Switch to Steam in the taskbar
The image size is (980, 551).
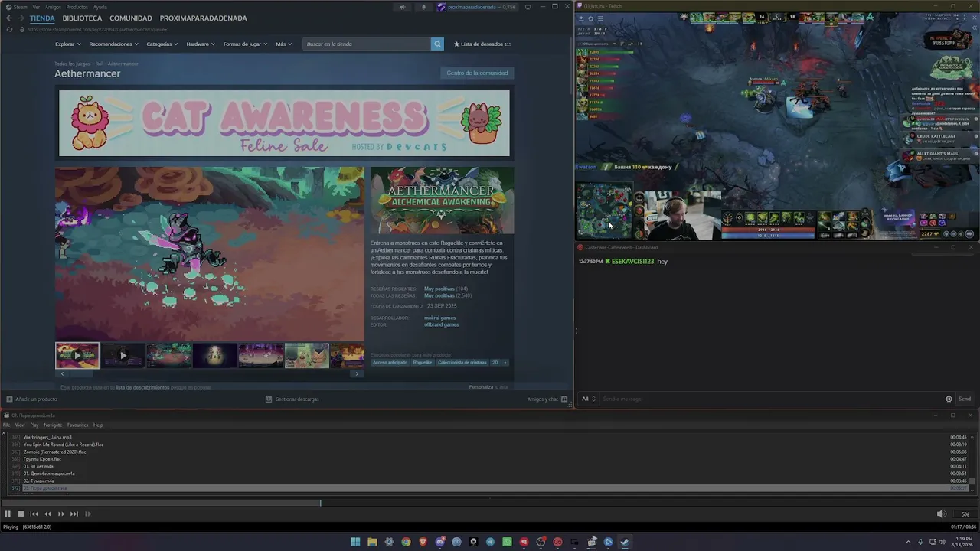(625, 542)
